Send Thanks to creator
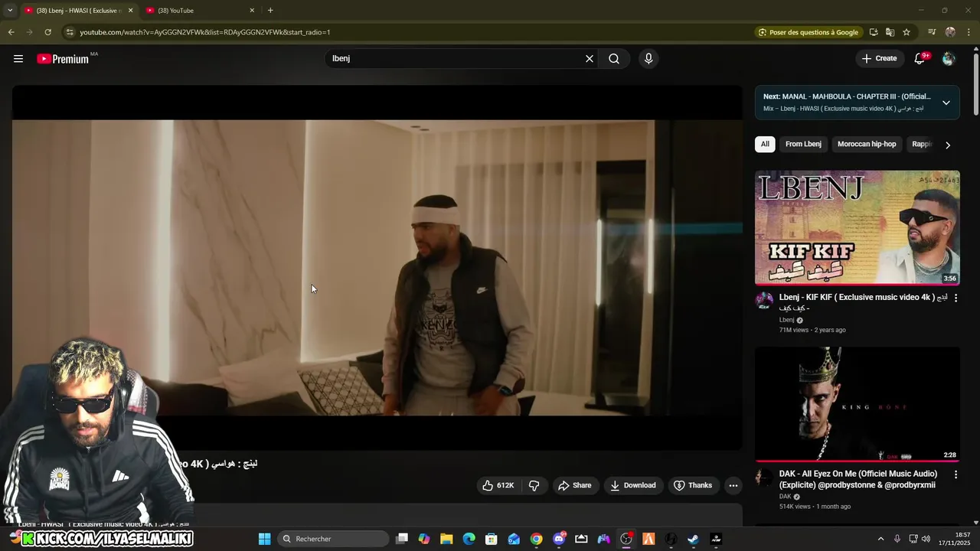This screenshot has width=980, height=551. coord(693,485)
